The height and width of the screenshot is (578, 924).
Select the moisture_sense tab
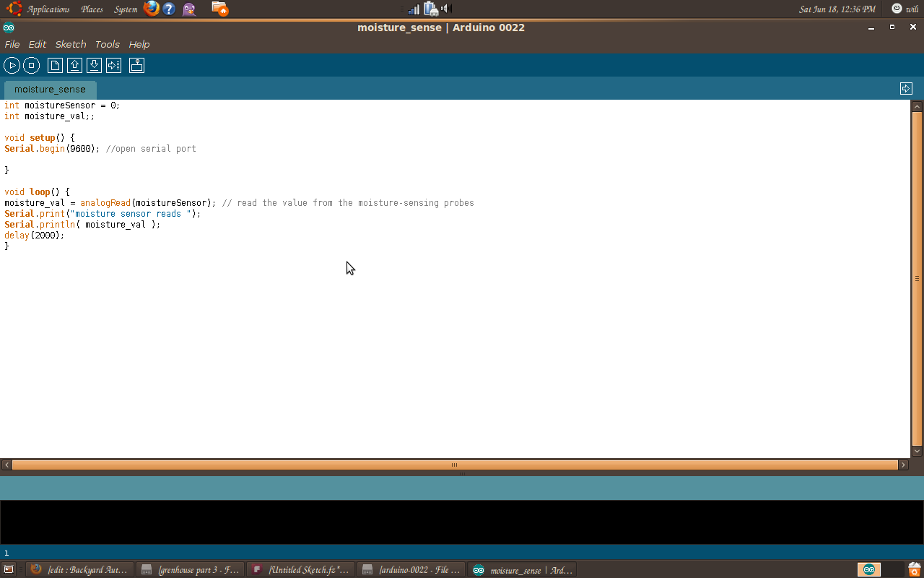click(x=50, y=90)
